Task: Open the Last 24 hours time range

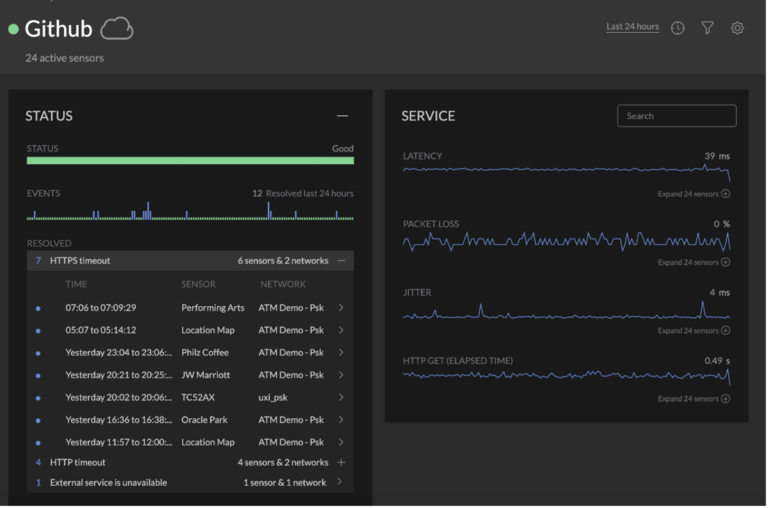Action: coord(632,27)
